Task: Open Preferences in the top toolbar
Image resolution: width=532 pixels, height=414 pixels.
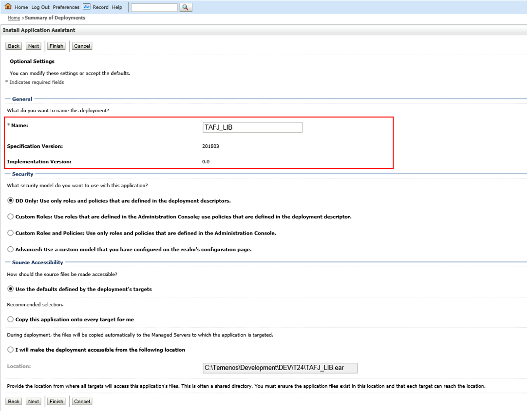Action: pyautogui.click(x=66, y=7)
